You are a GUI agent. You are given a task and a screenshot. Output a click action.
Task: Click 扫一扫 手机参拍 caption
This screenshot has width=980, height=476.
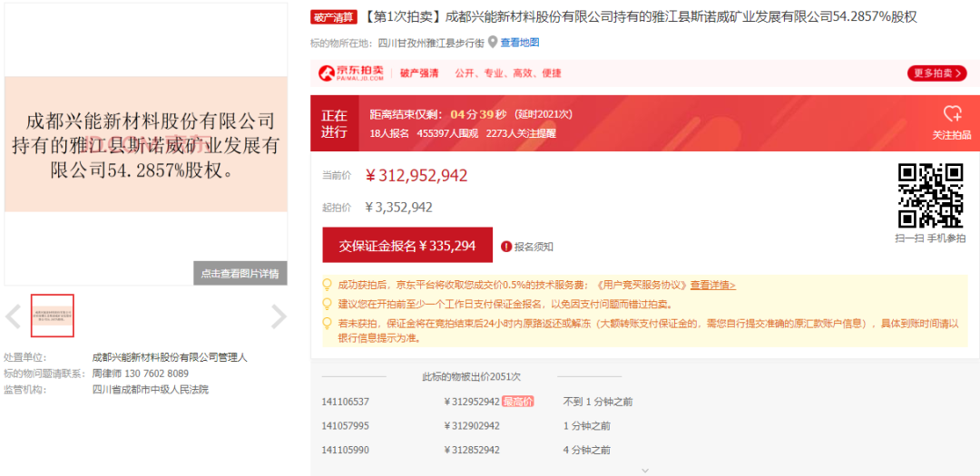(x=930, y=238)
